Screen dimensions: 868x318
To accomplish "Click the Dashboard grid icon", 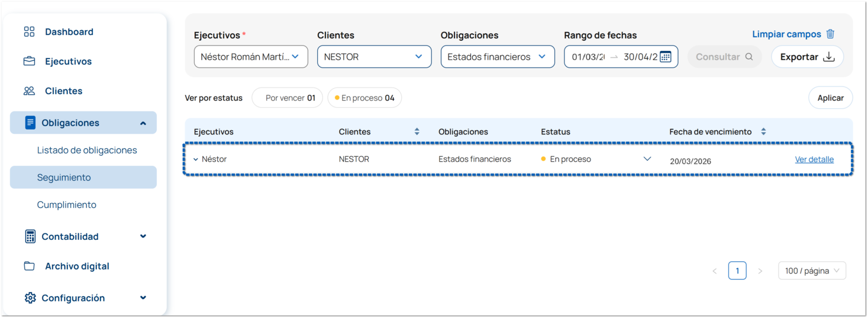I will coord(29,32).
